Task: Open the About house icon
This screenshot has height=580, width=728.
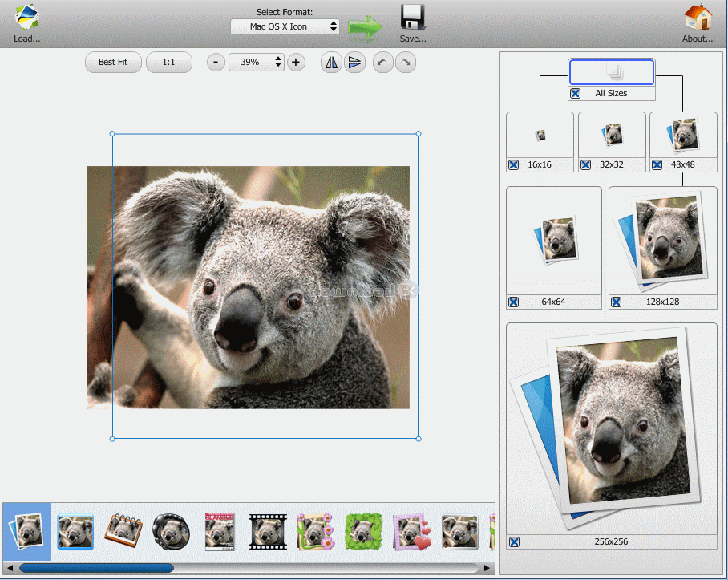Action: (x=698, y=18)
